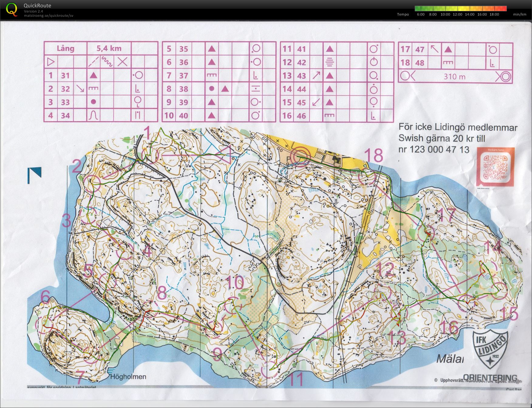The width and height of the screenshot is (532, 408).
Task: Click control number 12 on the map
Action: [x=385, y=269]
